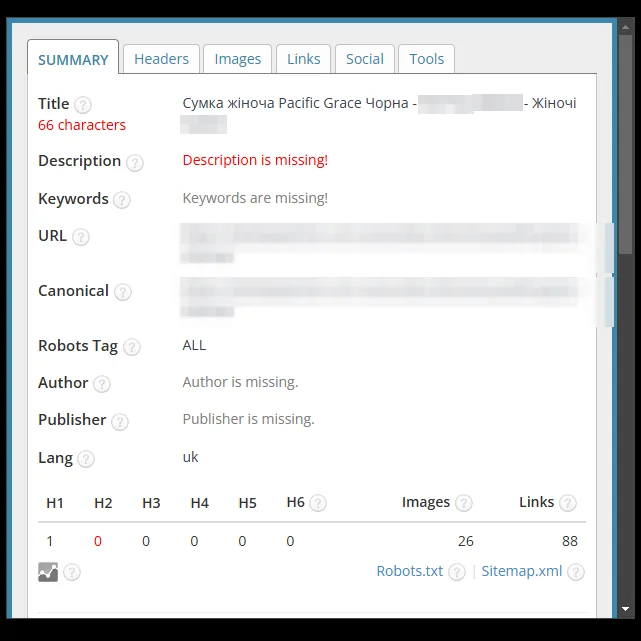Click the red H2 count value 0
The height and width of the screenshot is (641, 641).
(x=98, y=541)
